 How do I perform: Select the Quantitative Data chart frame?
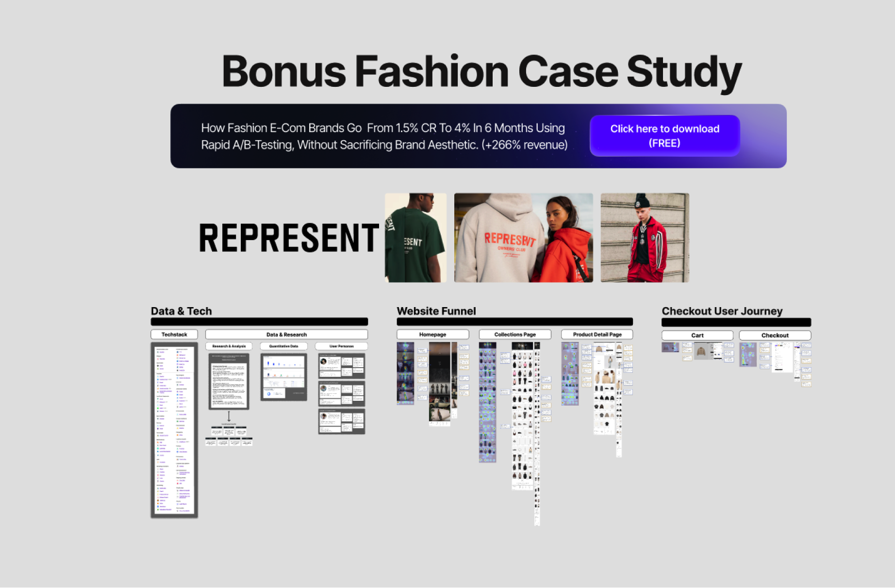(x=283, y=377)
